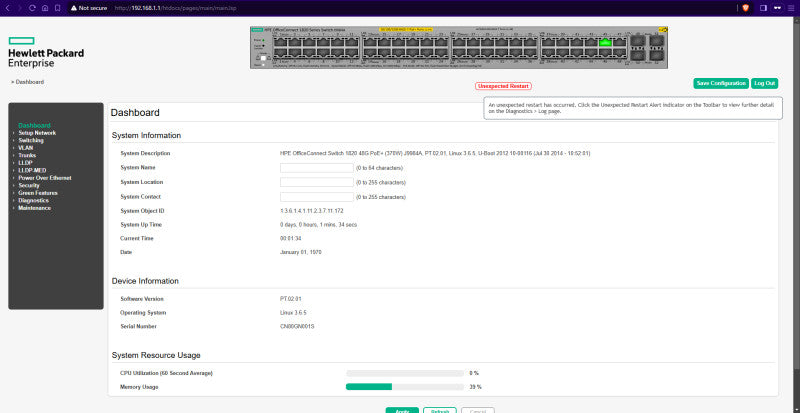The height and width of the screenshot is (413, 800).
Task: Expand the VLAN menu arrow
Action: click(14, 148)
